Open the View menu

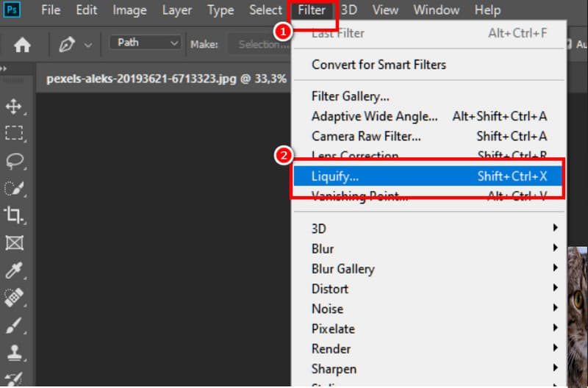pos(385,10)
